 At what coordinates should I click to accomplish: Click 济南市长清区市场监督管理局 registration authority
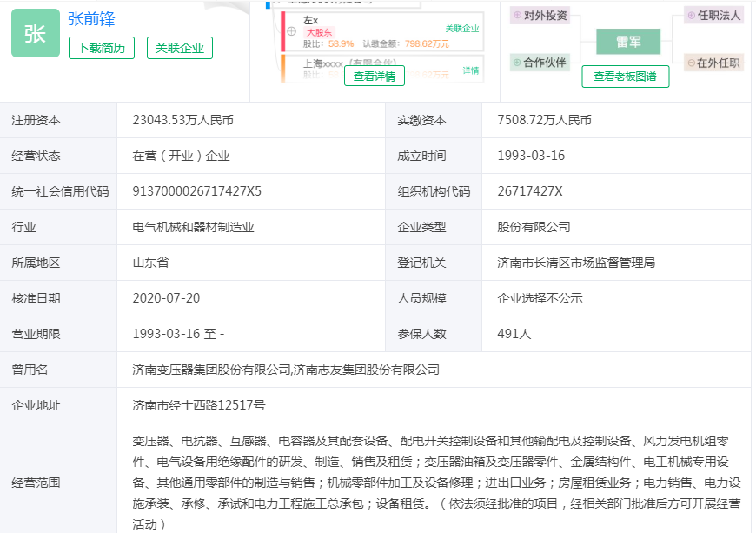(575, 263)
